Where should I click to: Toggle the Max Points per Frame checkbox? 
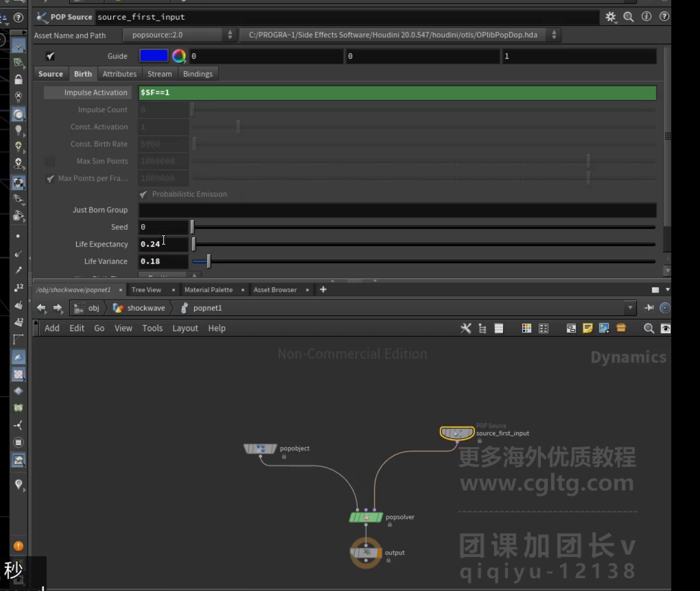point(50,179)
